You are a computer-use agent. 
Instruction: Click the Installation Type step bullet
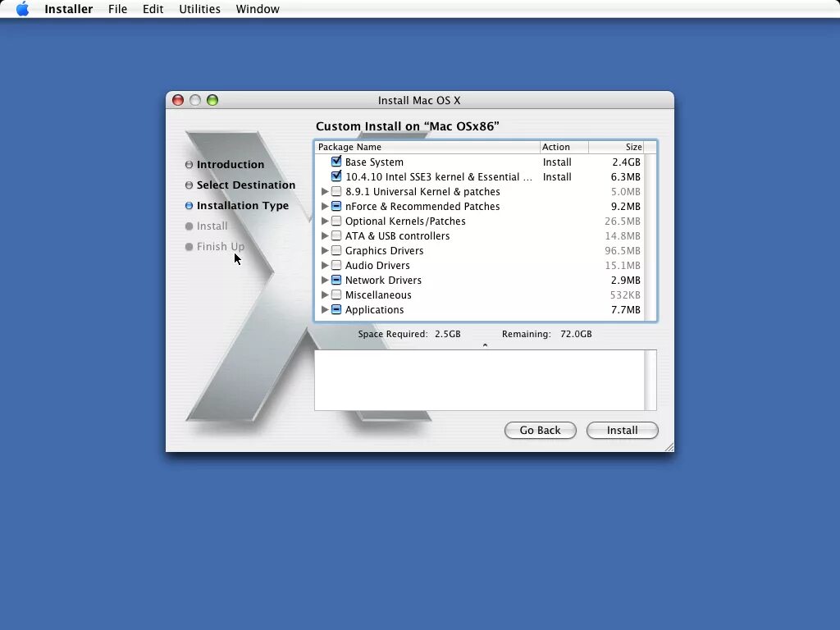189,206
